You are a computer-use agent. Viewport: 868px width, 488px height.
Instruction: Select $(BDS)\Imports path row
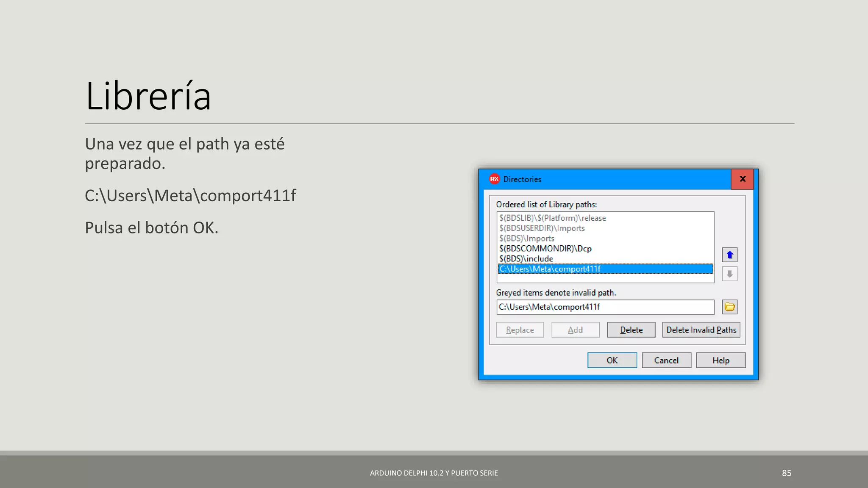605,238
